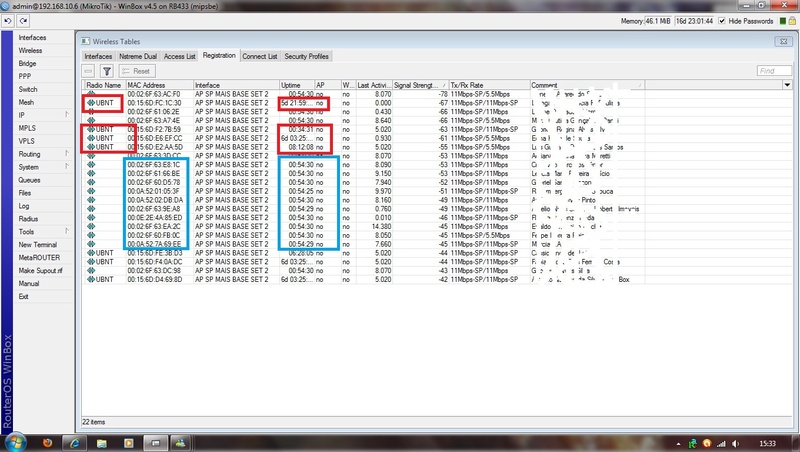Open the Radius menu item
800x452 pixels.
pyautogui.click(x=29, y=219)
